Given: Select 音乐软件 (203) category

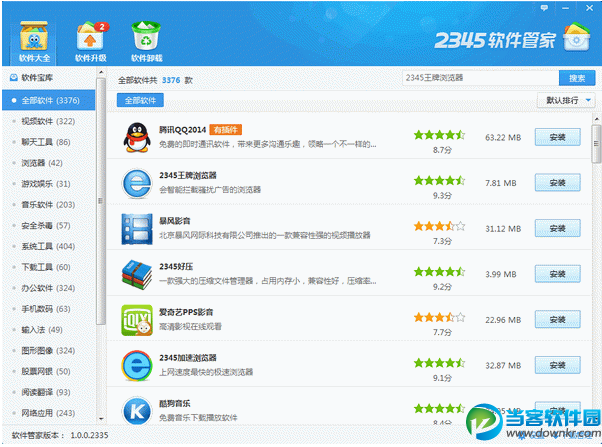Looking at the screenshot, I should 48,205.
